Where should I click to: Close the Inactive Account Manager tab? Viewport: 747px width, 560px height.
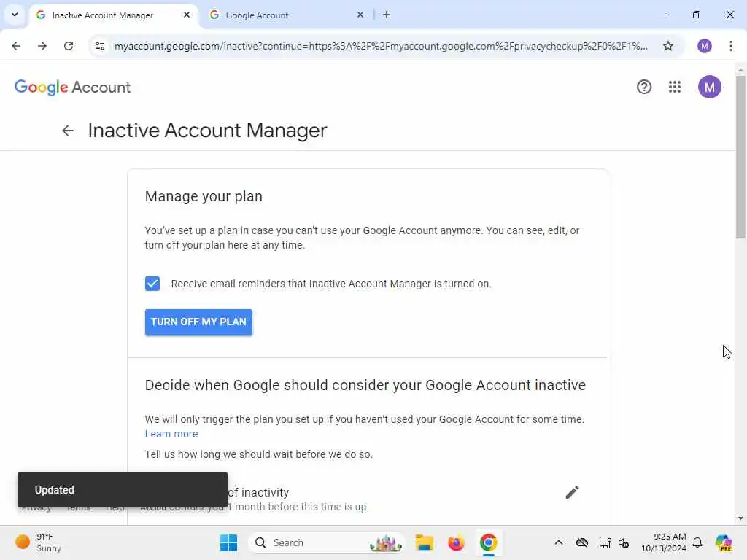[x=187, y=15]
